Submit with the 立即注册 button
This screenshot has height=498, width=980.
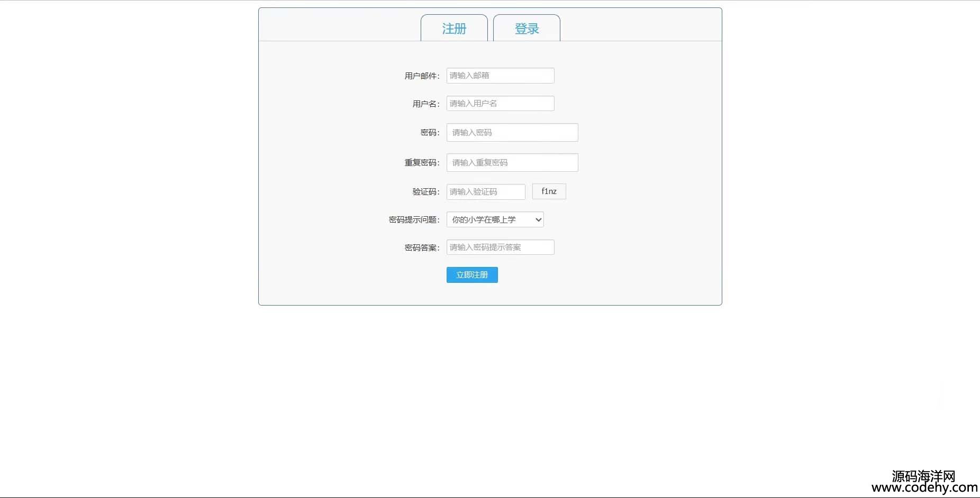pos(472,275)
